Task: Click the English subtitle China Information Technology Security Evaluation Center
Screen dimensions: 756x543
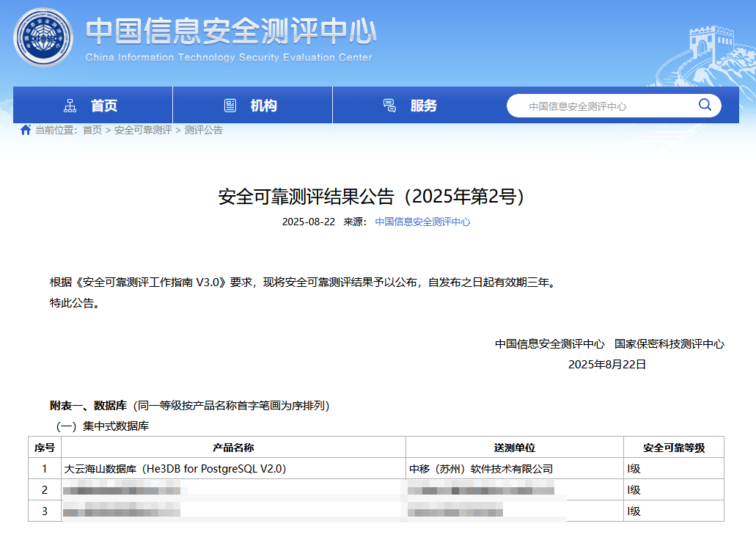Action: 229,57
